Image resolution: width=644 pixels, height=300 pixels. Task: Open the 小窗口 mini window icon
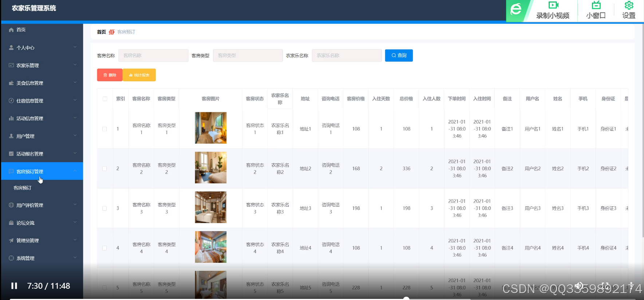(596, 5)
